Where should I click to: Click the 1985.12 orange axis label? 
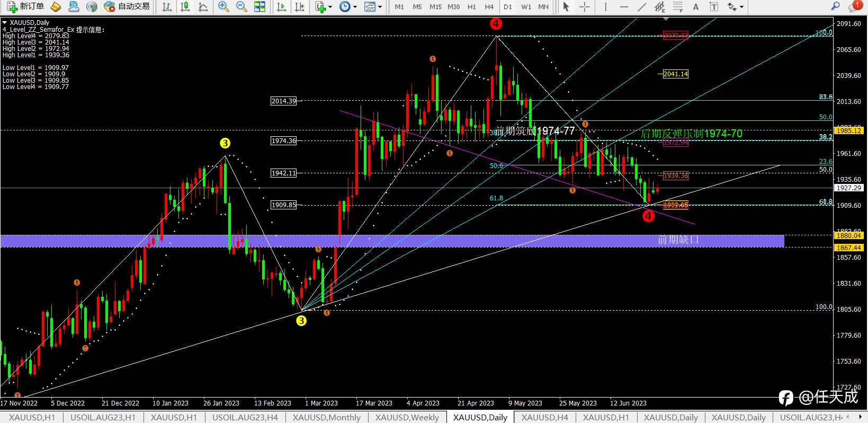(849, 130)
